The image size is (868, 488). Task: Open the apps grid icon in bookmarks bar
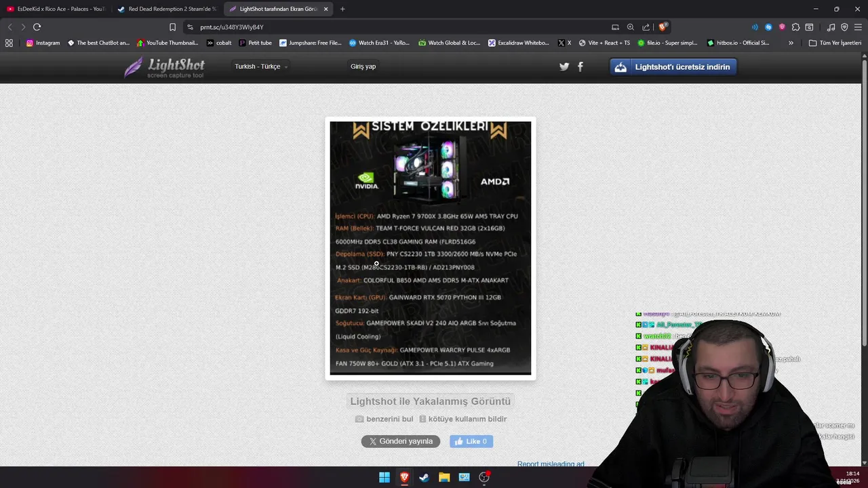[9, 43]
